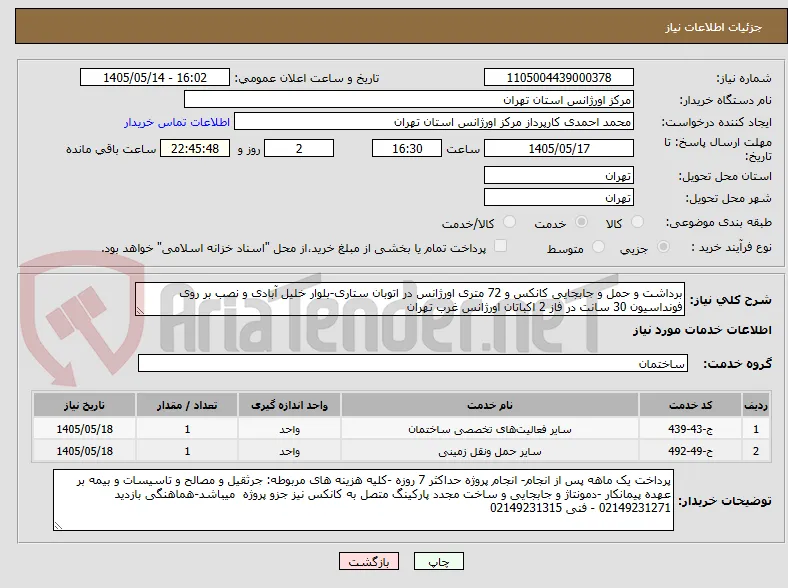Click the resize handle of the description box
Image resolution: width=788 pixels, height=588 pixels.
tap(140, 311)
